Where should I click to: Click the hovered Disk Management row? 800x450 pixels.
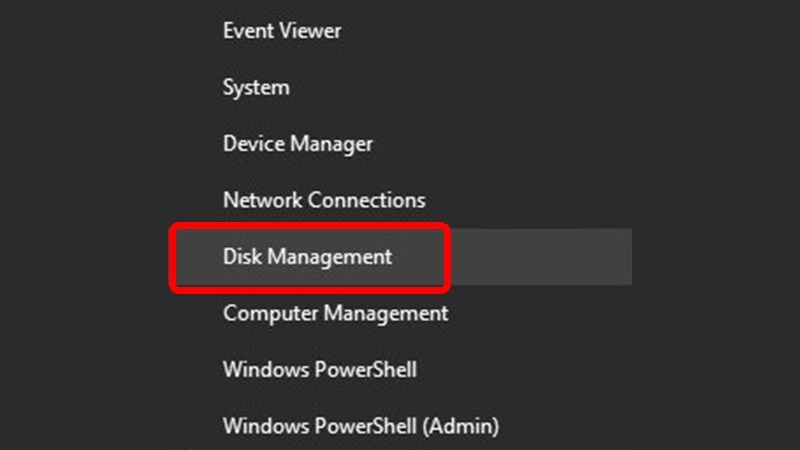coord(308,257)
